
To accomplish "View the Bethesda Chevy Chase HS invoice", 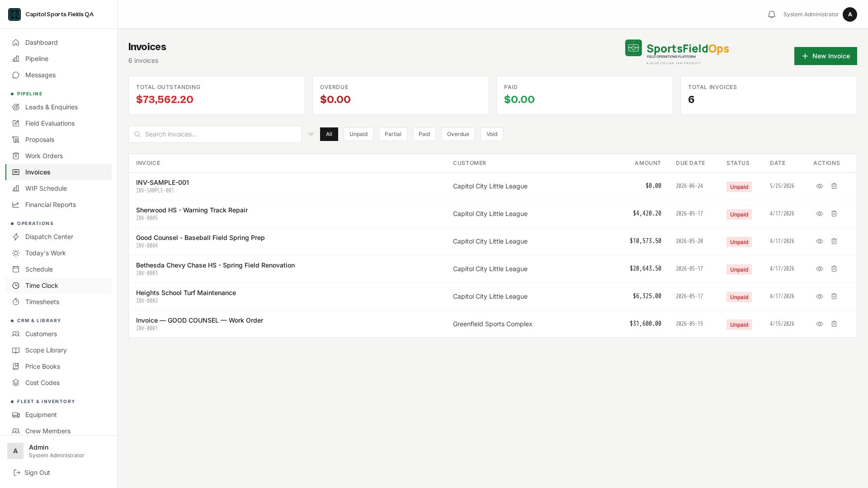I will pos(820,269).
